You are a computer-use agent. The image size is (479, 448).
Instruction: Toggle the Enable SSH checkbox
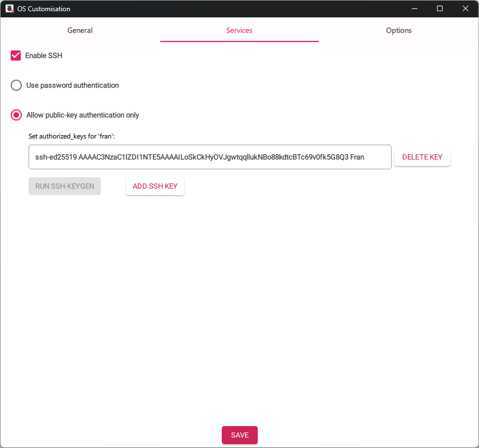(x=16, y=56)
